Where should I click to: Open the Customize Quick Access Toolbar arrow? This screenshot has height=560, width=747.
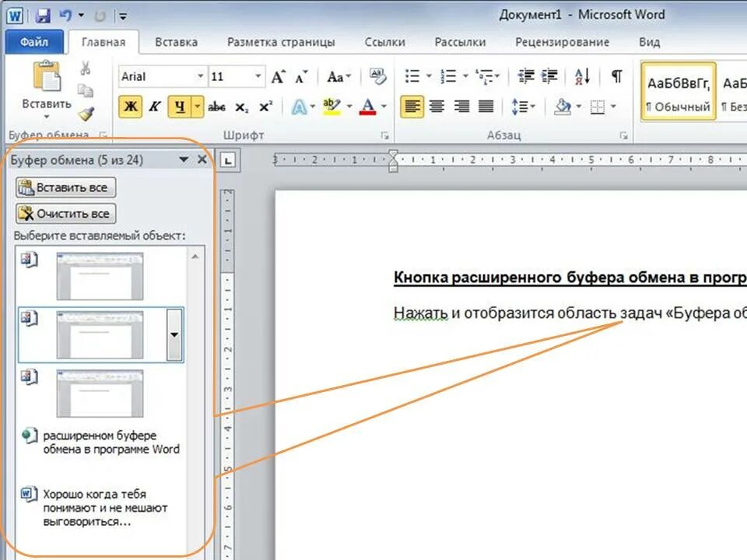(123, 16)
